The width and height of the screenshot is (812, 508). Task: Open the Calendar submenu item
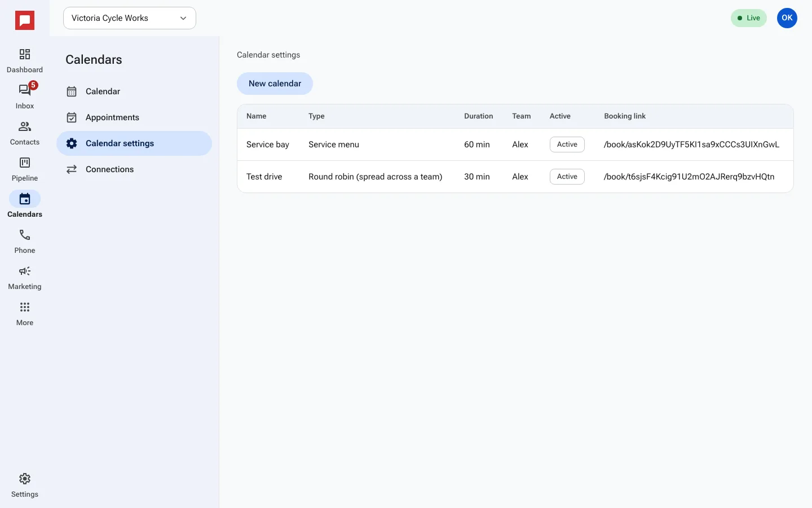click(134, 91)
